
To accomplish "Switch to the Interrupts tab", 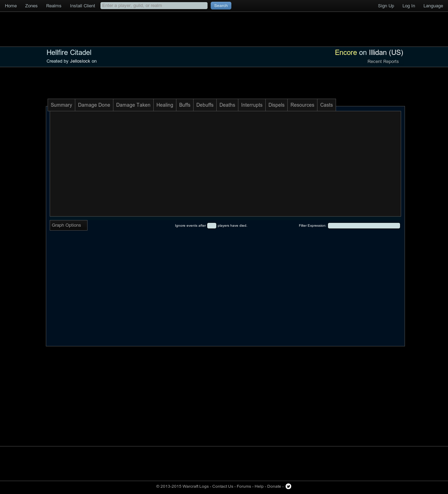I will click(252, 105).
